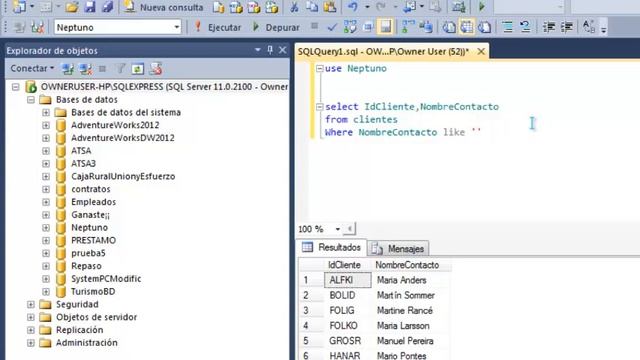
Task: Click the Change Connection icon
Action: (37, 27)
